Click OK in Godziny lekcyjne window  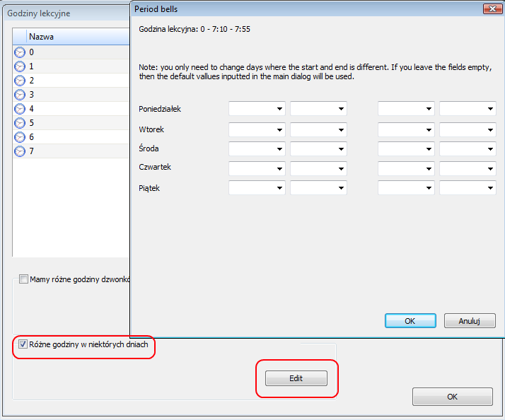453,397
